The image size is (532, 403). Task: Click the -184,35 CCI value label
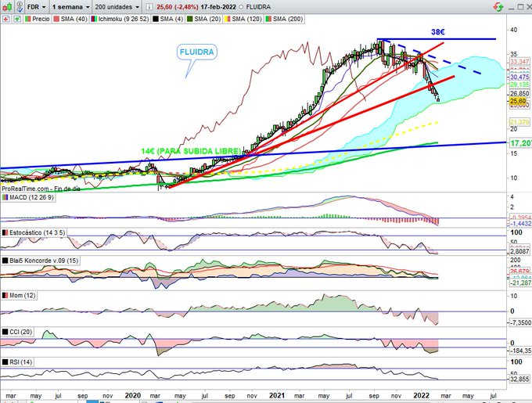click(521, 351)
